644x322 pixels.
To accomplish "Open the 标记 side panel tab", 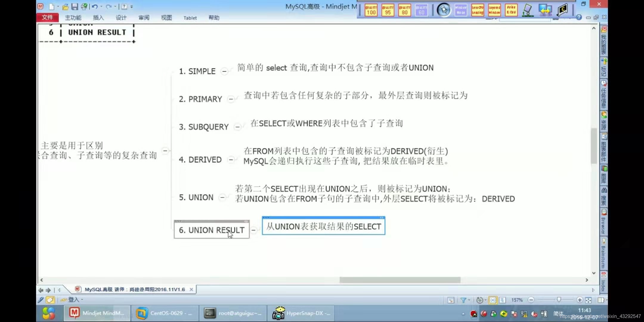I will tap(604, 68).
